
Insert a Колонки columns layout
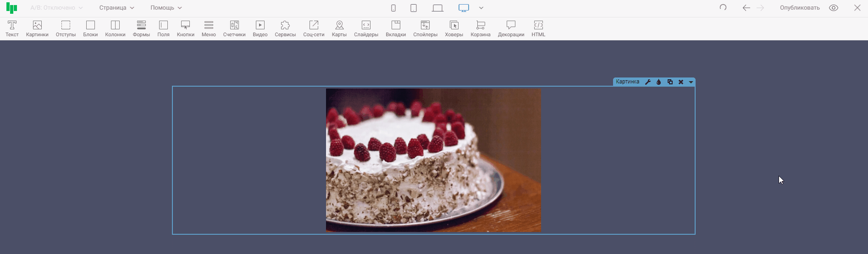(x=115, y=28)
